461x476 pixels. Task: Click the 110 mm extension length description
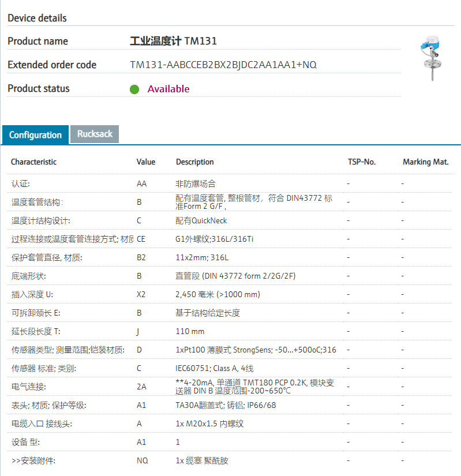click(x=190, y=331)
